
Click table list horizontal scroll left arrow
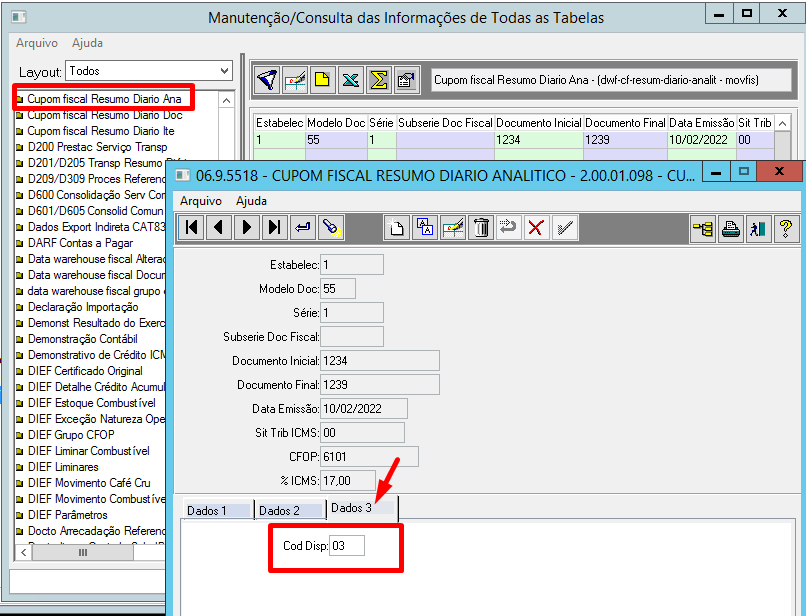point(23,552)
